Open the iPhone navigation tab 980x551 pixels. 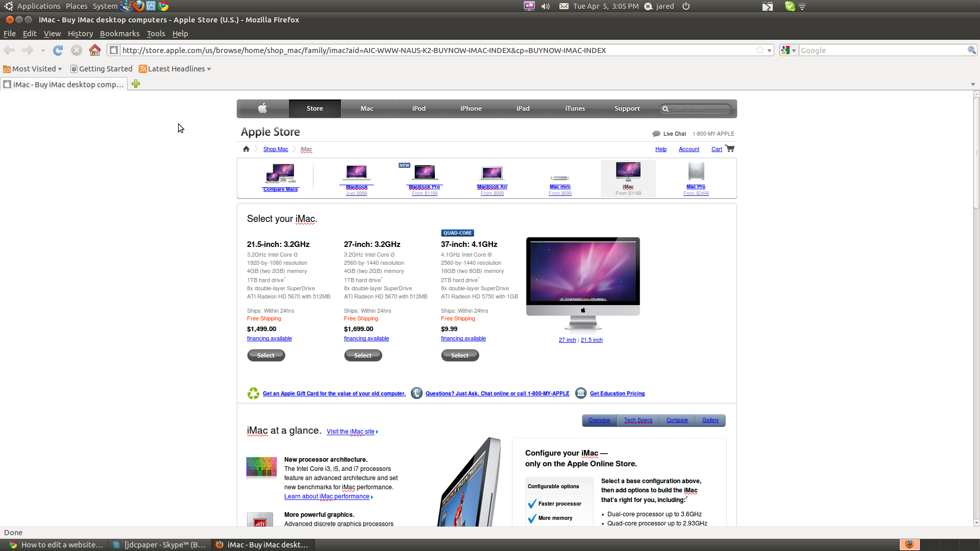471,108
